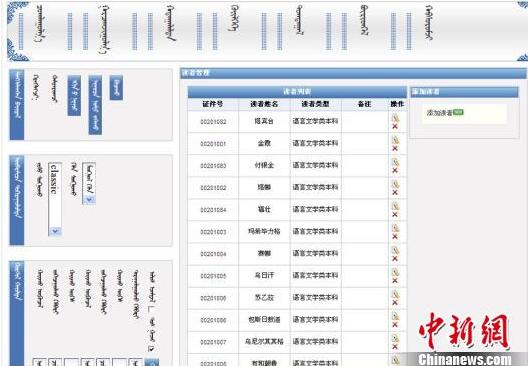Delete the reader with ID 00201082

pos(395,126)
